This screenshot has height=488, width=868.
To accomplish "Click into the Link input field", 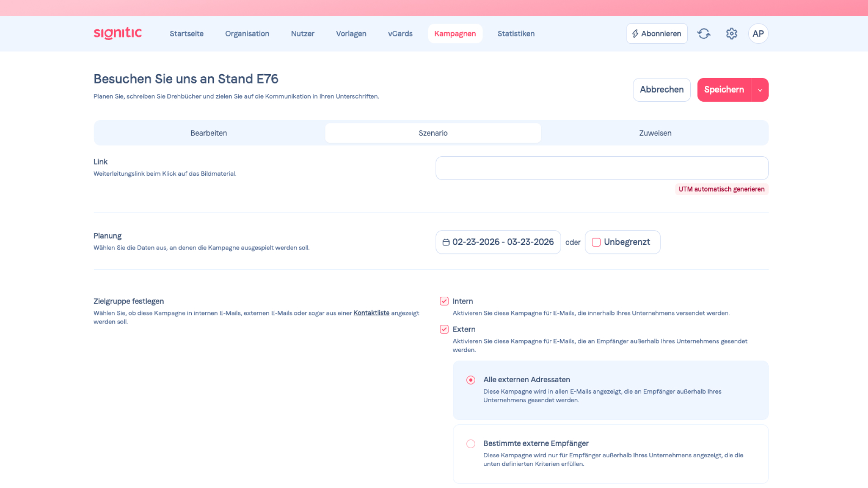I will (x=602, y=168).
